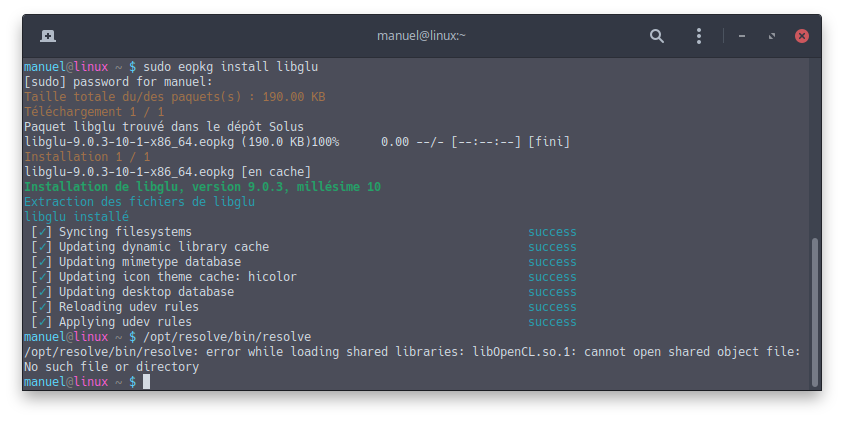Image resolution: width=844 pixels, height=421 pixels.
Task: Click the /opt/resolve/bin/resolve command text
Action: click(x=227, y=337)
